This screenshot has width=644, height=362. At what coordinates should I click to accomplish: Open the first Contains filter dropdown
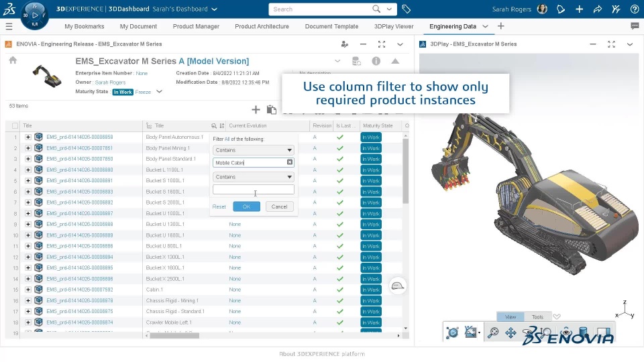[x=254, y=150]
